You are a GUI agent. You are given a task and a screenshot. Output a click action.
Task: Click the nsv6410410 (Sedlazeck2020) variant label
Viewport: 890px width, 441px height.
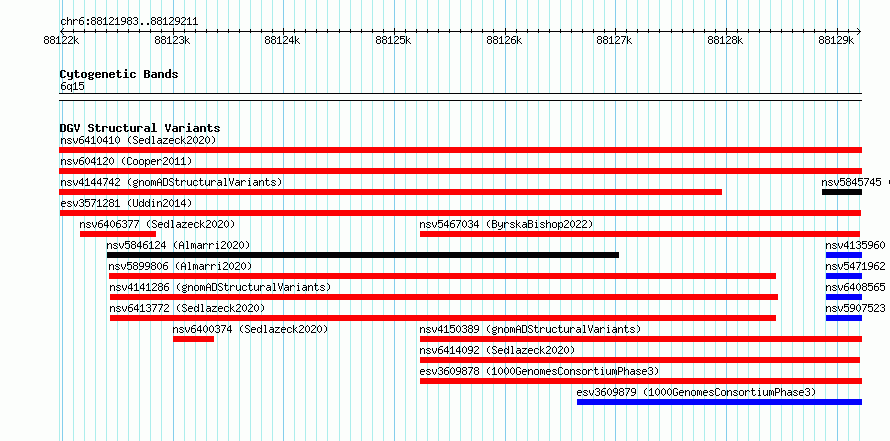tap(138, 140)
